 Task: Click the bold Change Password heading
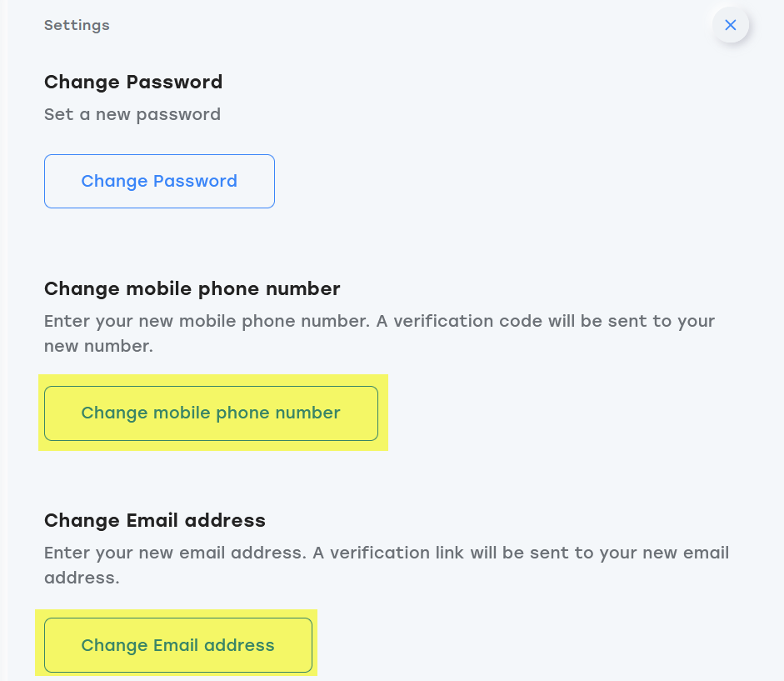pos(133,82)
